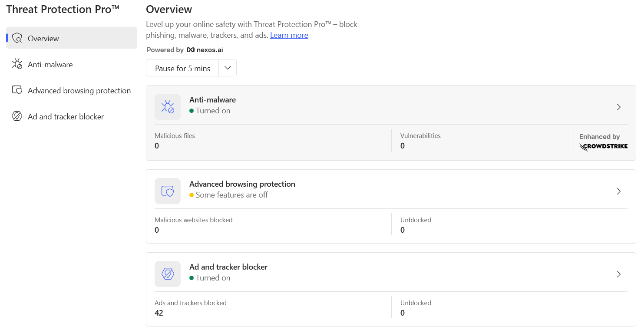Click the Anti-malware bug icon in sidebar

pos(17,64)
